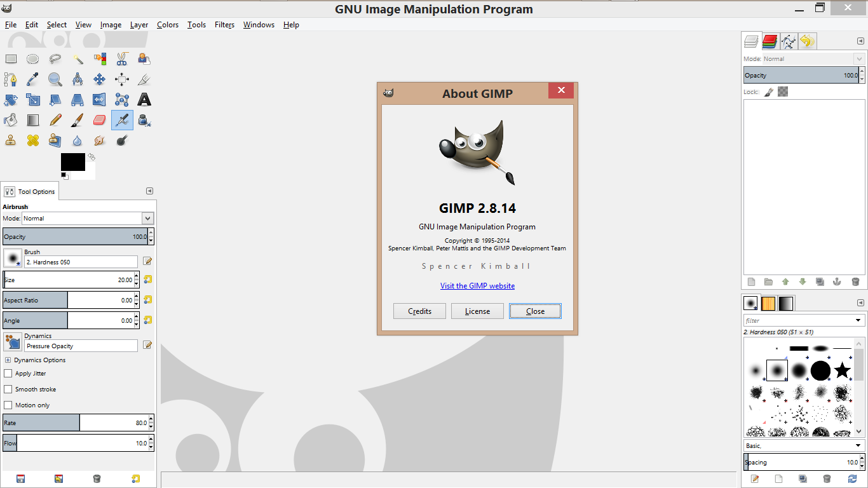The height and width of the screenshot is (488, 868).
Task: Click the brush Spacing slider
Action: pyautogui.click(x=801, y=463)
